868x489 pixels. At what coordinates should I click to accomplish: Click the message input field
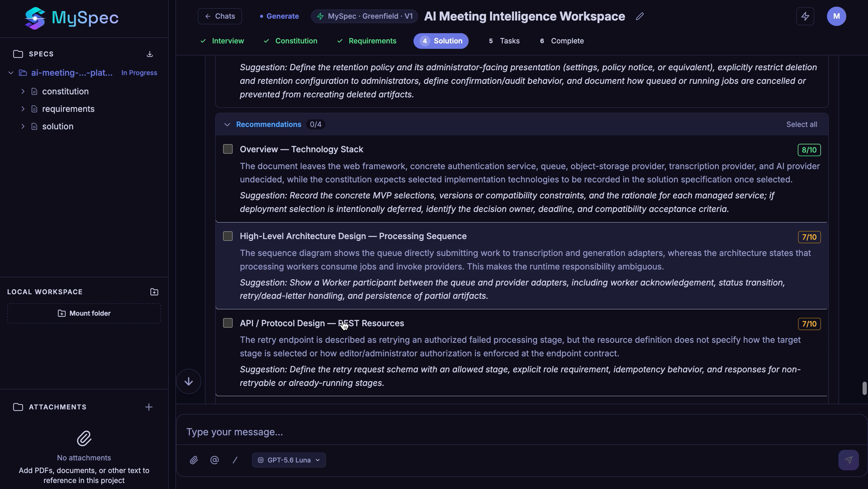[x=522, y=432]
